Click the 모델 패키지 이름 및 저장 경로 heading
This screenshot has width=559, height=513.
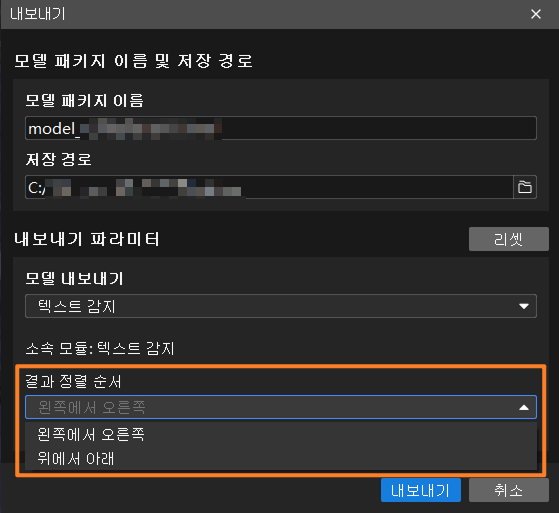coord(133,61)
